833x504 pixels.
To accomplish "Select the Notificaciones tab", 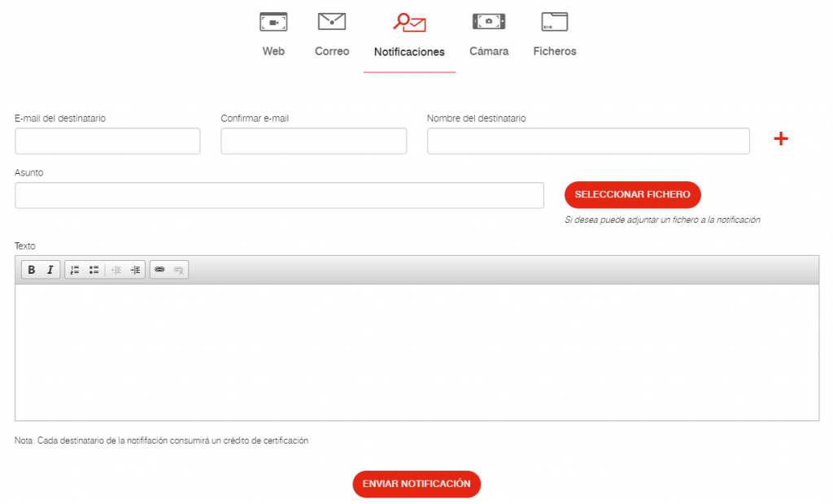I will click(409, 37).
